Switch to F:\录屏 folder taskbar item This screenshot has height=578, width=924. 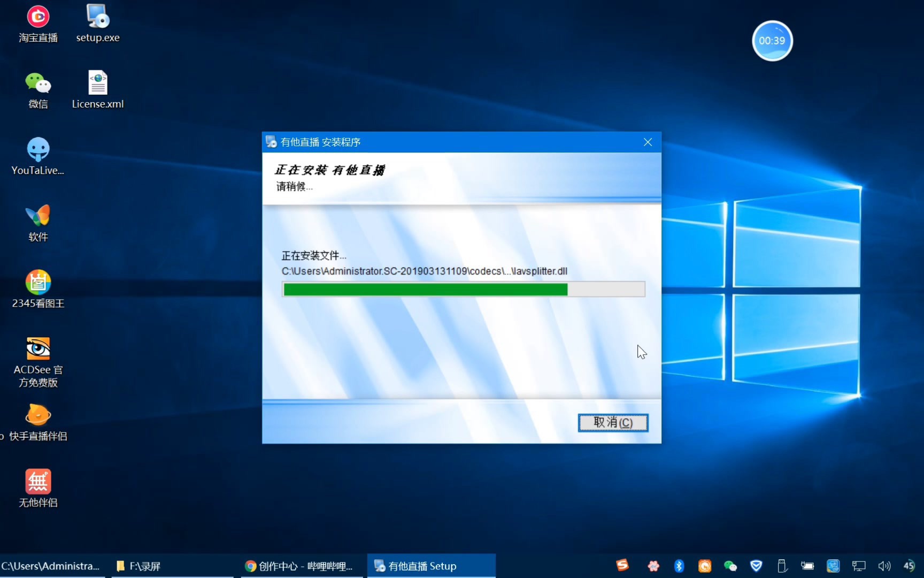pyautogui.click(x=172, y=566)
